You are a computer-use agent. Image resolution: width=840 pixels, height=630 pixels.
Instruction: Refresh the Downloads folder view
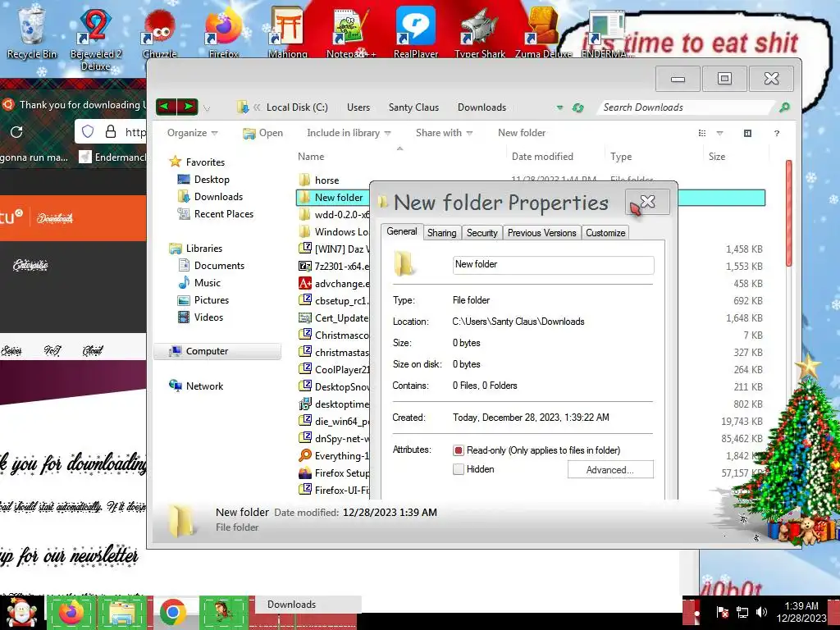pyautogui.click(x=577, y=107)
